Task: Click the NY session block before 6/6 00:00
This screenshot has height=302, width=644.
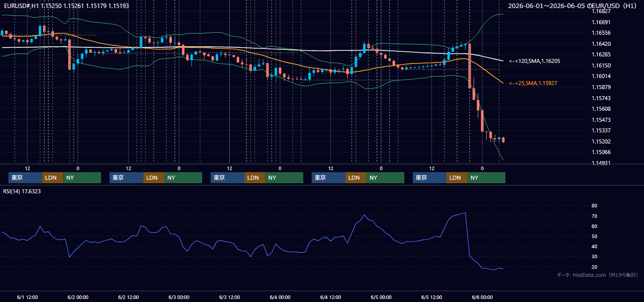Action: click(486, 178)
